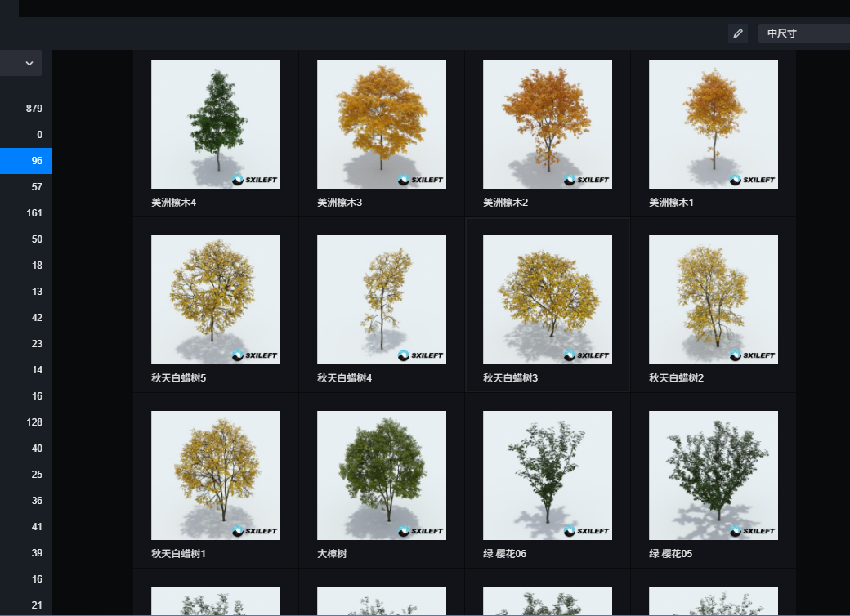Click the highlighted sidebar row showing 96
Screen dimensions: 850x616
(26, 161)
